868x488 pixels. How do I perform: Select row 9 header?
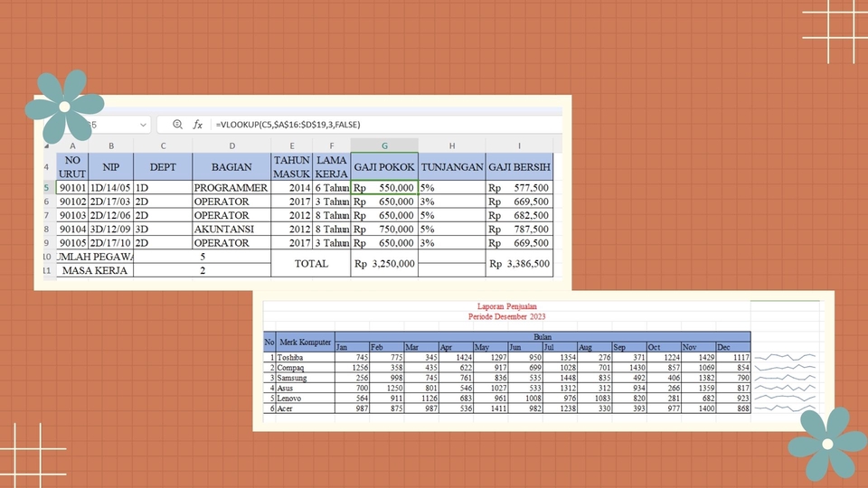tap(47, 243)
